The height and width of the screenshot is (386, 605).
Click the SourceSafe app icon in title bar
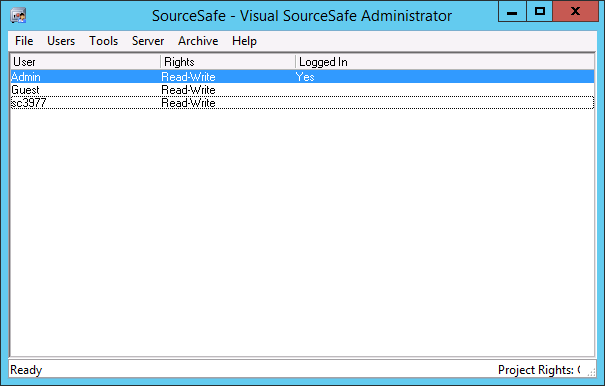click(x=18, y=16)
